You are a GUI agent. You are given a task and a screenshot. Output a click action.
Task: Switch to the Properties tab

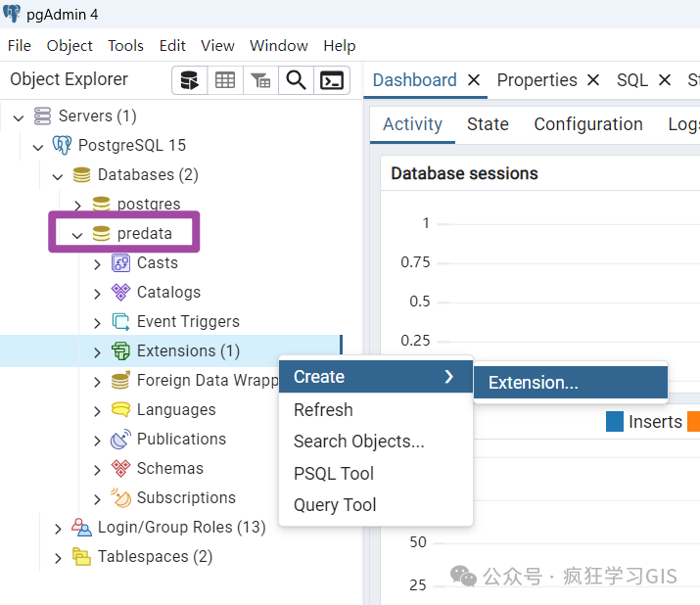click(537, 80)
